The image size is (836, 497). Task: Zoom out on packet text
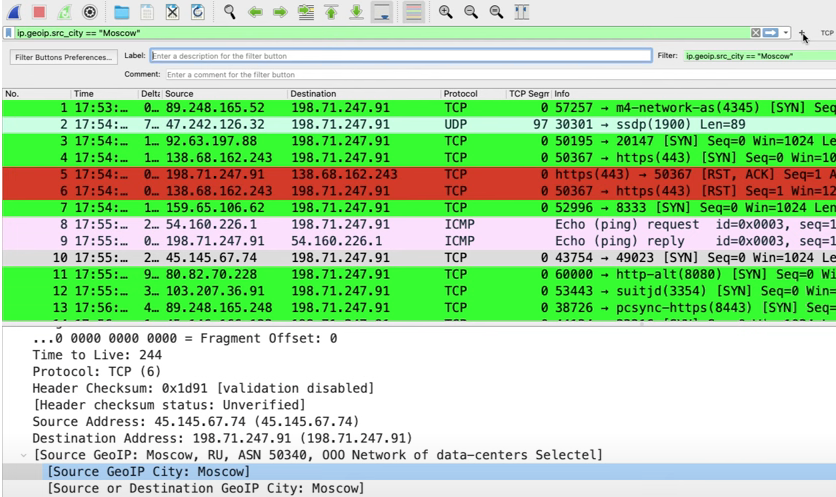coord(471,12)
